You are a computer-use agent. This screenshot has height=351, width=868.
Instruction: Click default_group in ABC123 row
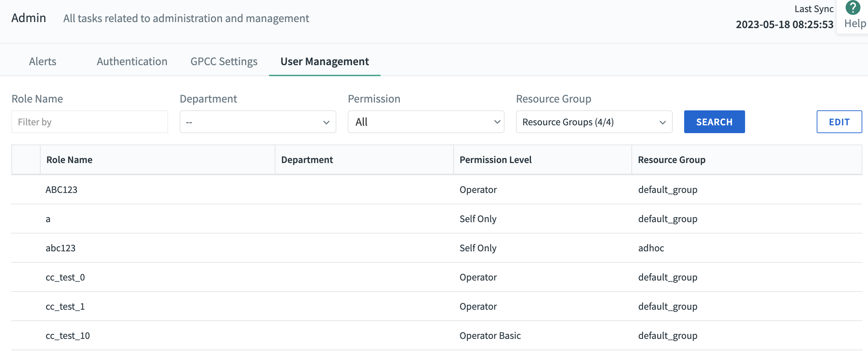click(668, 190)
